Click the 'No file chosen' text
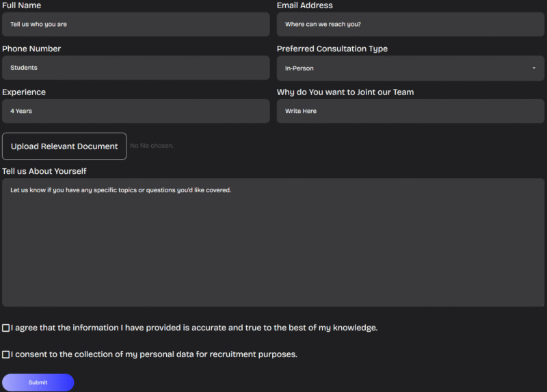This screenshot has height=392, width=547. [x=152, y=146]
